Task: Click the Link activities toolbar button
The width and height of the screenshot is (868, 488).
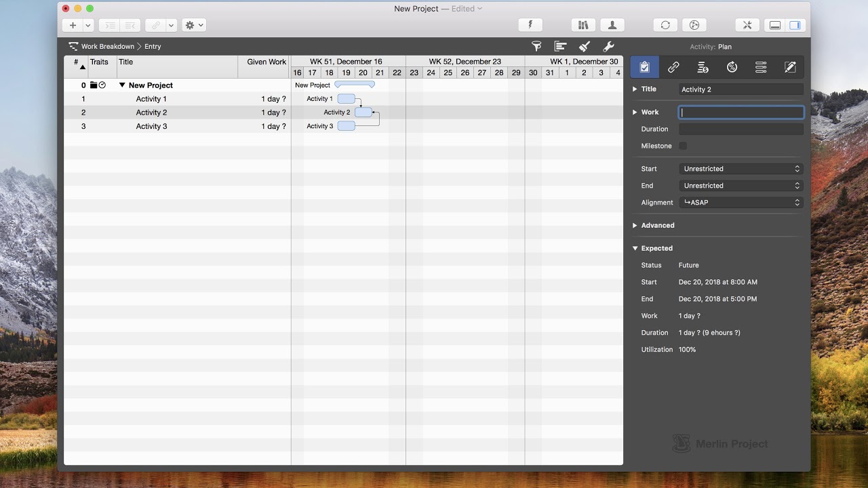Action: [x=155, y=25]
